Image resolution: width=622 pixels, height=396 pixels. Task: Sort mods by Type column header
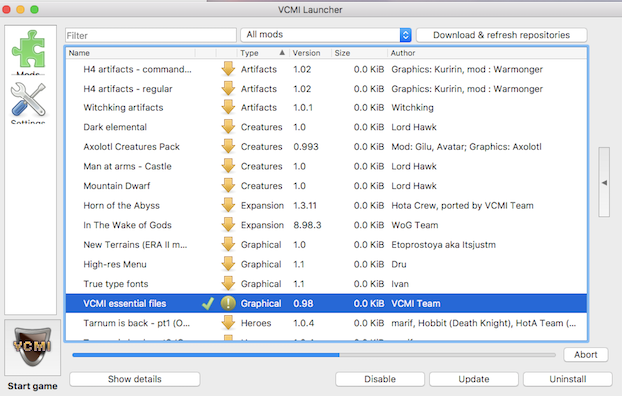pos(263,53)
